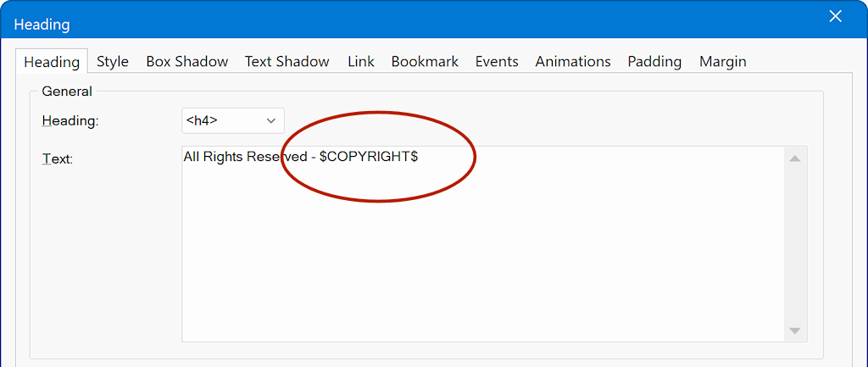Click the text box scroll up arrow

tap(795, 158)
